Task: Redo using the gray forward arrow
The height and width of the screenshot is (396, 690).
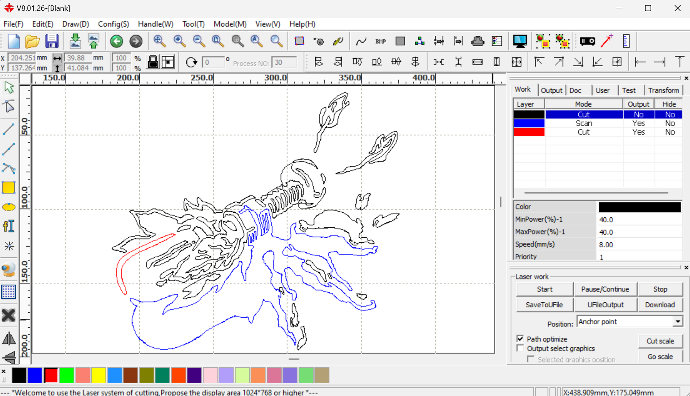Action: point(136,41)
